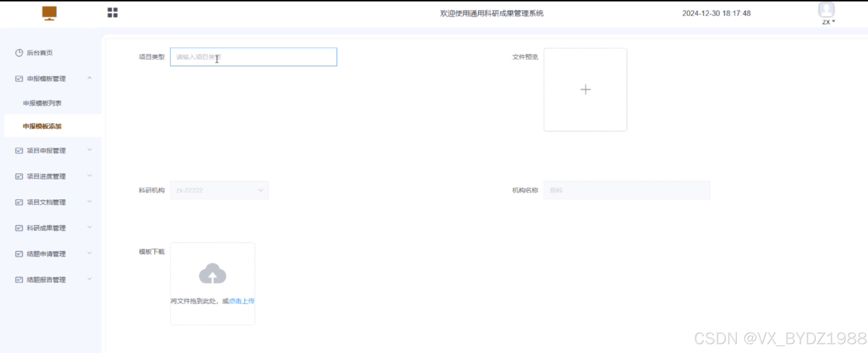
Task: Open the zx user dropdown arrow
Action: [833, 22]
